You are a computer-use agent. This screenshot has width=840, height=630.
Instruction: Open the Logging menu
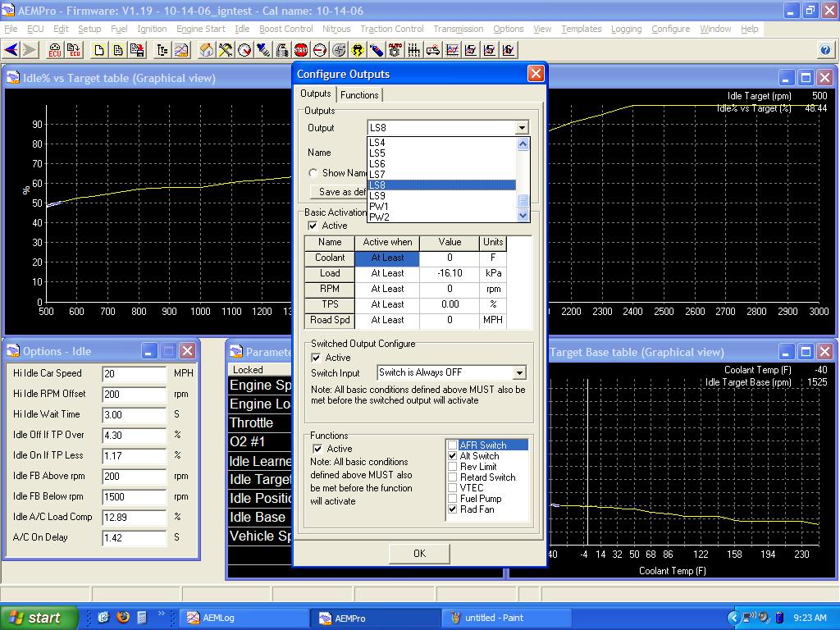(626, 29)
